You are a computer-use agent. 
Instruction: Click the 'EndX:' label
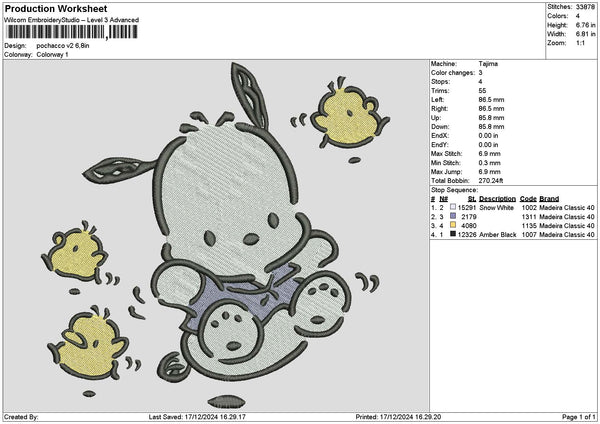click(439, 136)
